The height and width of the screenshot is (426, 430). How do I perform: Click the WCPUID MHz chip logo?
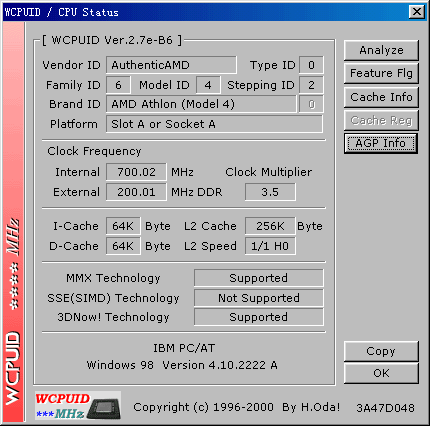click(x=78, y=405)
